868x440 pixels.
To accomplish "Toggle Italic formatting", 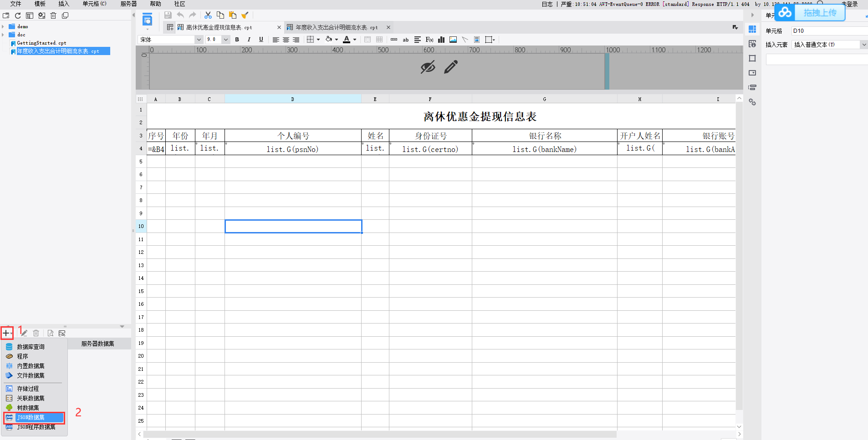I will coord(249,40).
